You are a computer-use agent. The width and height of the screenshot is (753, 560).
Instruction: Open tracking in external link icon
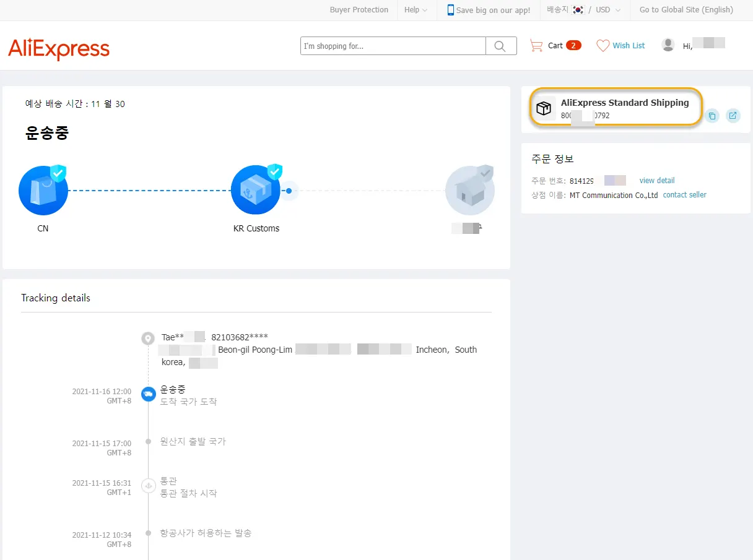(733, 116)
